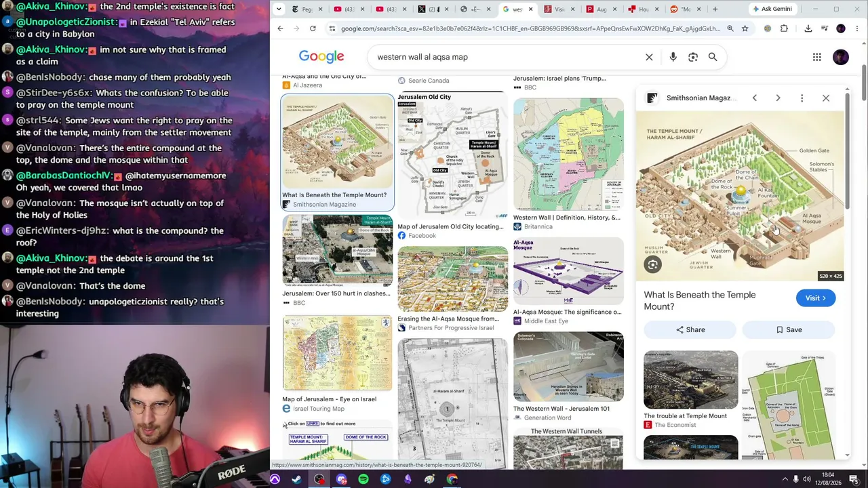Open Spotify from the taskbar
The width and height of the screenshot is (868, 488).
tap(363, 479)
